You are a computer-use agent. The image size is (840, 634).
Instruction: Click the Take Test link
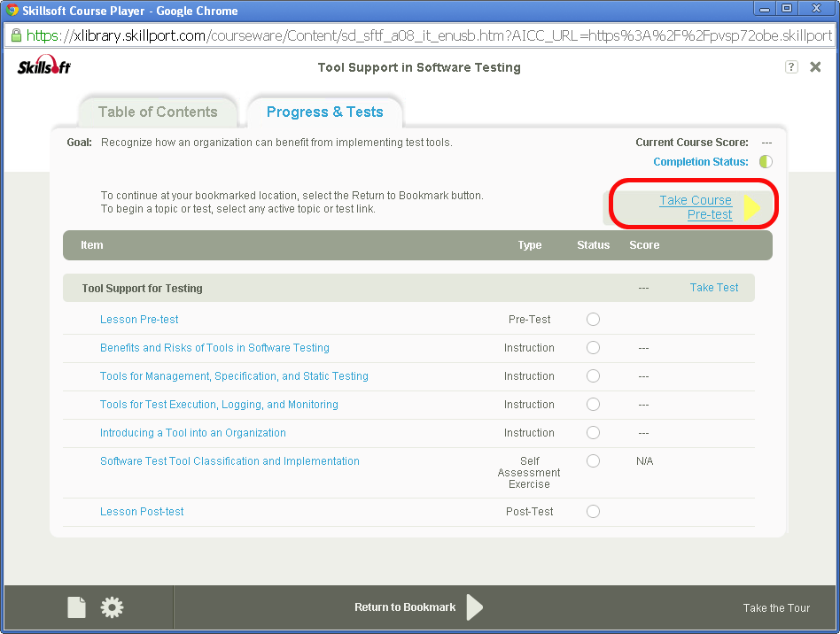pos(714,288)
